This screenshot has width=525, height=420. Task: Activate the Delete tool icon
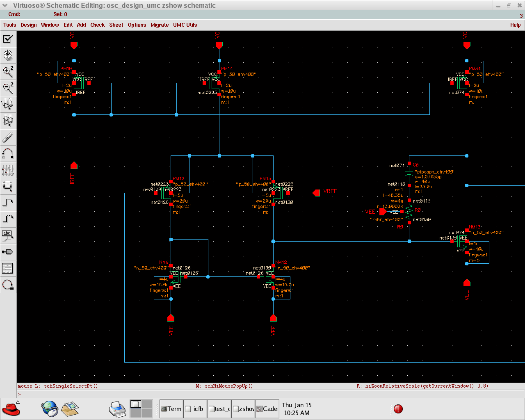[x=8, y=137]
